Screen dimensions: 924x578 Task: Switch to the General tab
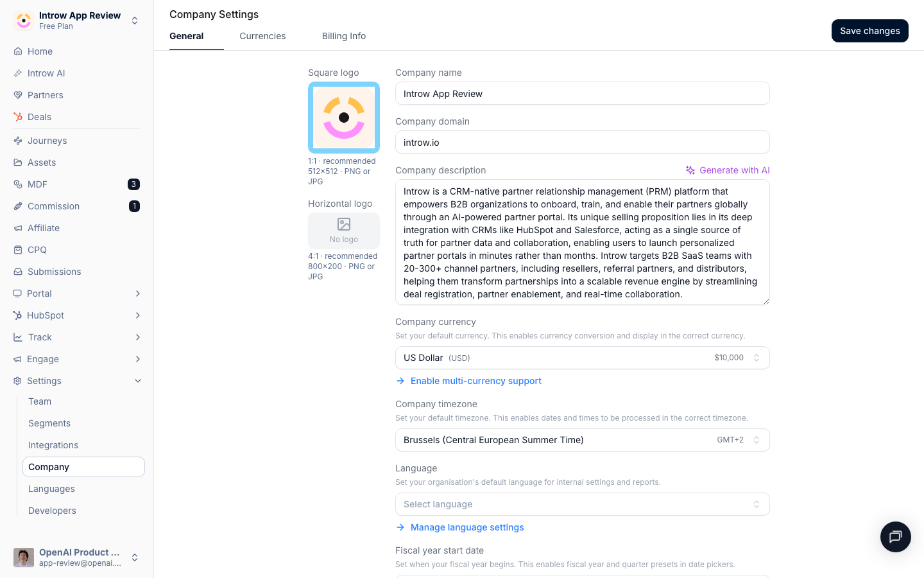tap(187, 36)
